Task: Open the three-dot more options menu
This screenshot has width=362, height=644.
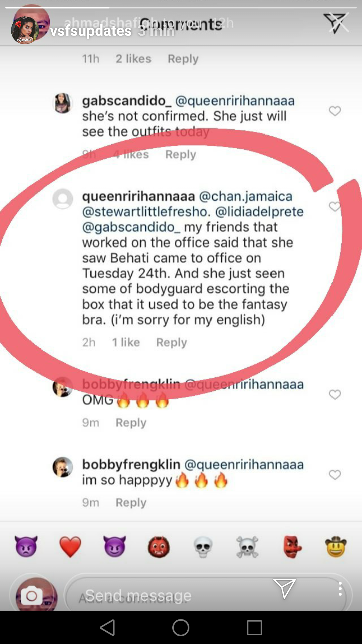Action: click(340, 589)
